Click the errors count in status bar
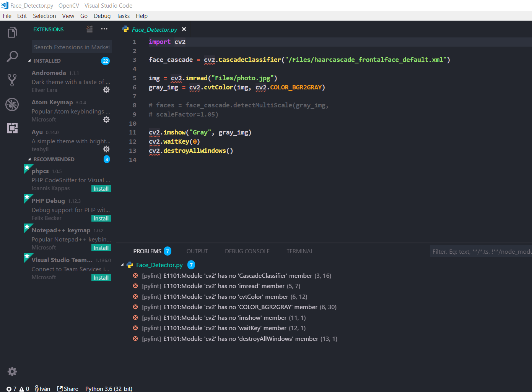532x392 pixels. 11,389
